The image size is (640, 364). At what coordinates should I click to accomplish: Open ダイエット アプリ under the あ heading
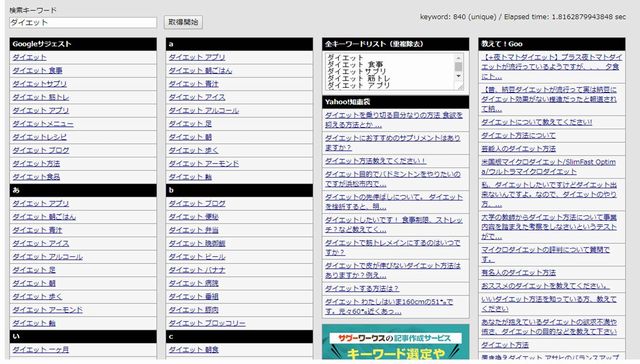[x=40, y=204]
